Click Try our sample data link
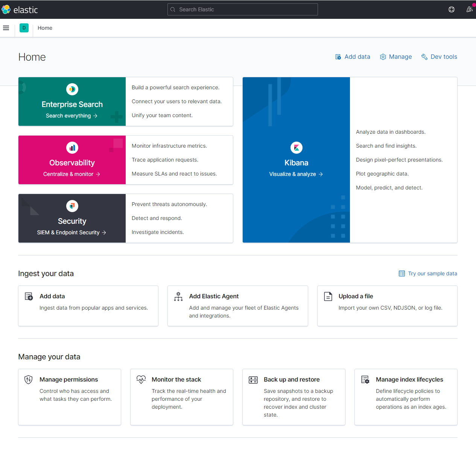 pyautogui.click(x=432, y=273)
